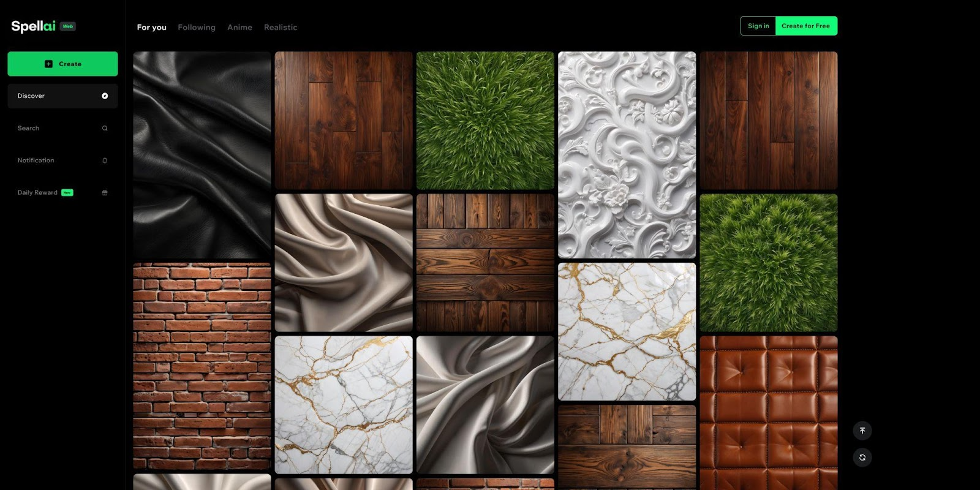Click the scroll-to-top arrow button
This screenshot has height=490, width=980.
tap(862, 431)
